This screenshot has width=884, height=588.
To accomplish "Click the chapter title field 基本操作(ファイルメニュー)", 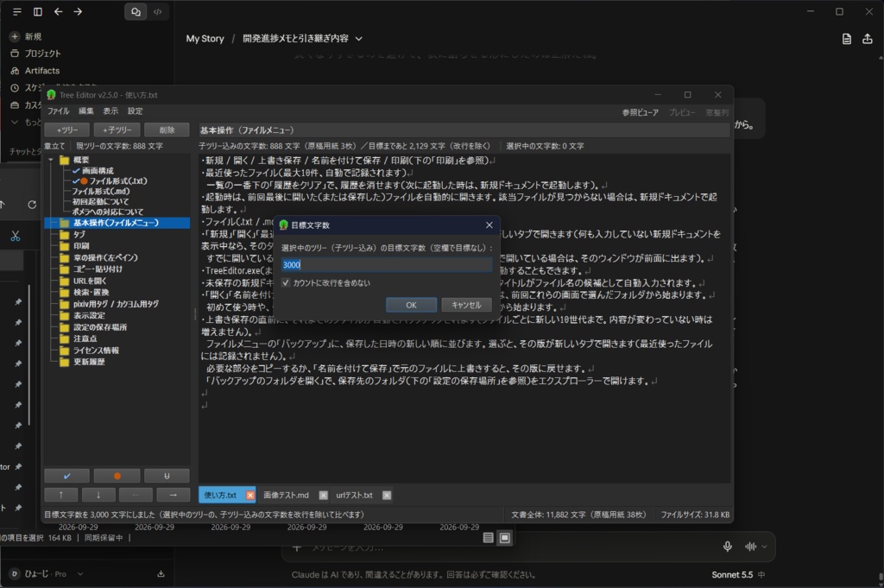I will 464,130.
